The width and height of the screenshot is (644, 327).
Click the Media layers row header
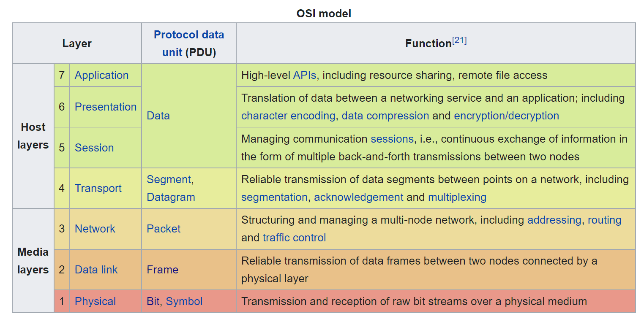click(33, 261)
